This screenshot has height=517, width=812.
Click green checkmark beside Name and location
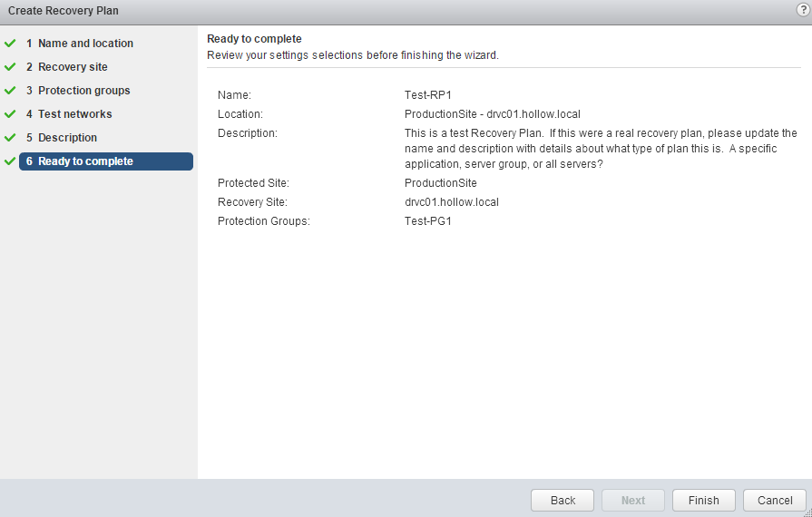click(x=10, y=44)
